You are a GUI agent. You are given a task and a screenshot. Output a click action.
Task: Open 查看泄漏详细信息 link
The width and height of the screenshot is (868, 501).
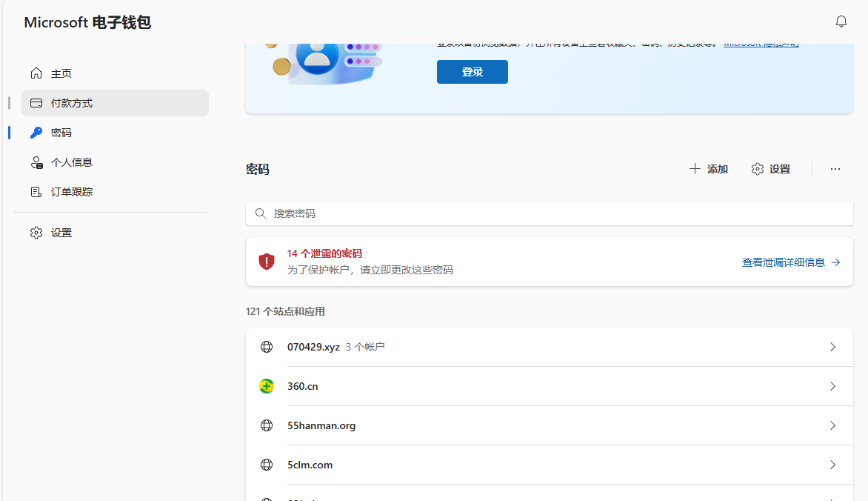click(790, 262)
